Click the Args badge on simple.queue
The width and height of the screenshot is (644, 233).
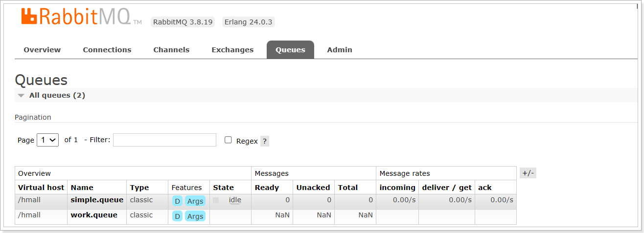(x=195, y=201)
